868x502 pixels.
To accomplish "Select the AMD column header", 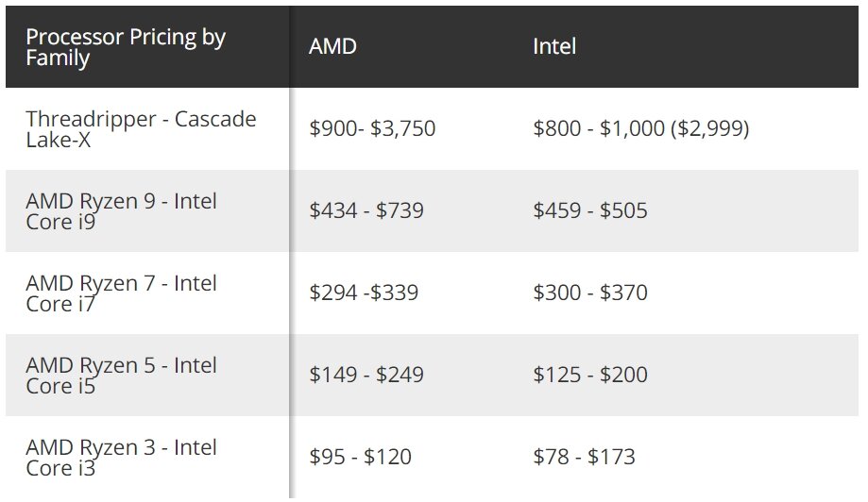I will pyautogui.click(x=332, y=46).
